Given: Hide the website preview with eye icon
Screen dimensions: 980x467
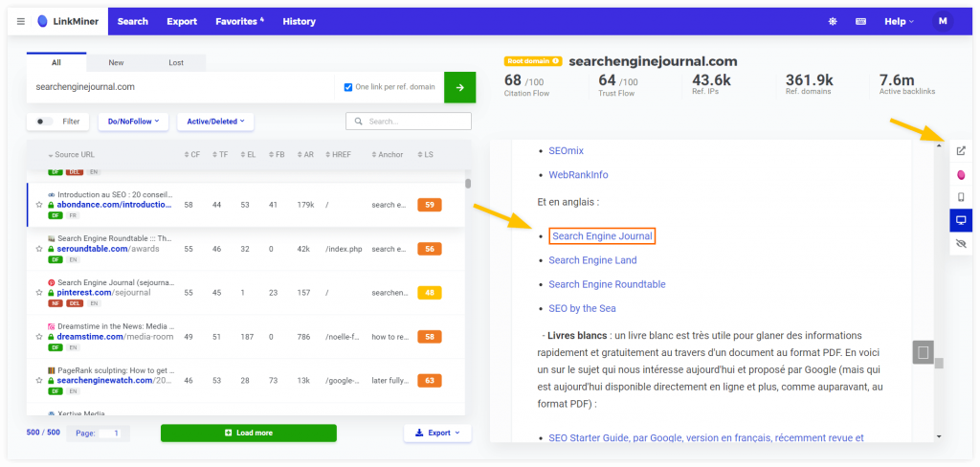Looking at the screenshot, I should [x=961, y=244].
